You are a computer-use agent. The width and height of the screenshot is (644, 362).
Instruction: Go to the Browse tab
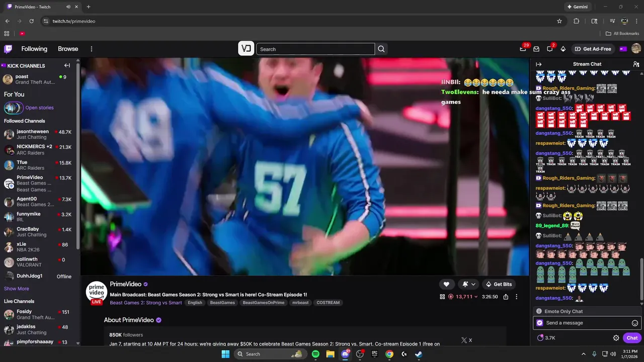pos(68,49)
